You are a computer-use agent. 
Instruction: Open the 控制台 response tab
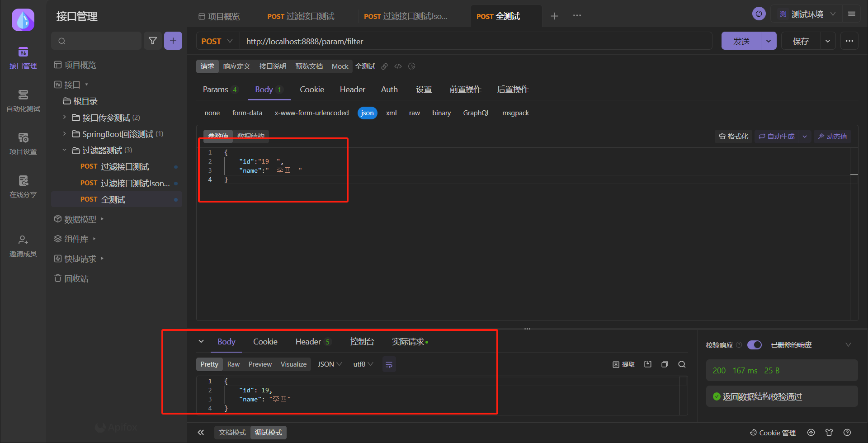tap(362, 342)
